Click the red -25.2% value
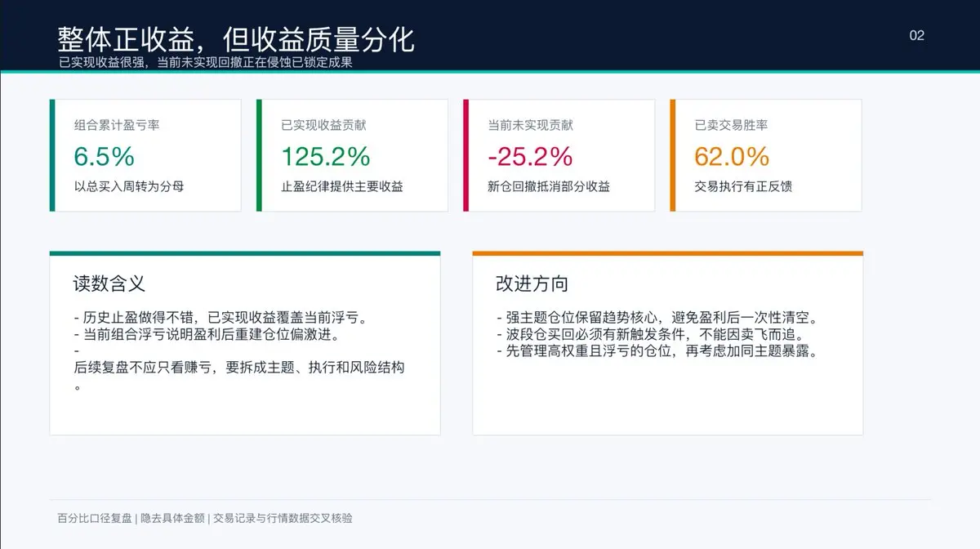 pyautogui.click(x=530, y=156)
